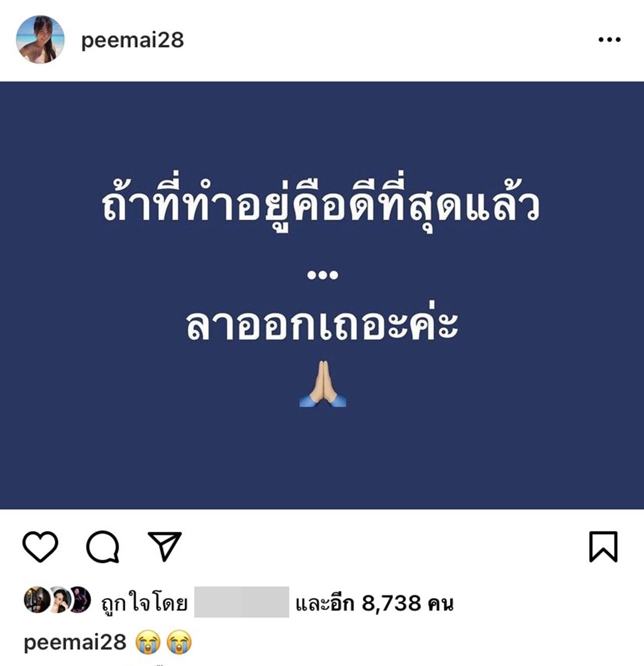Select the third liker avatar
Viewport: 644px width, 666px height.
79,600
